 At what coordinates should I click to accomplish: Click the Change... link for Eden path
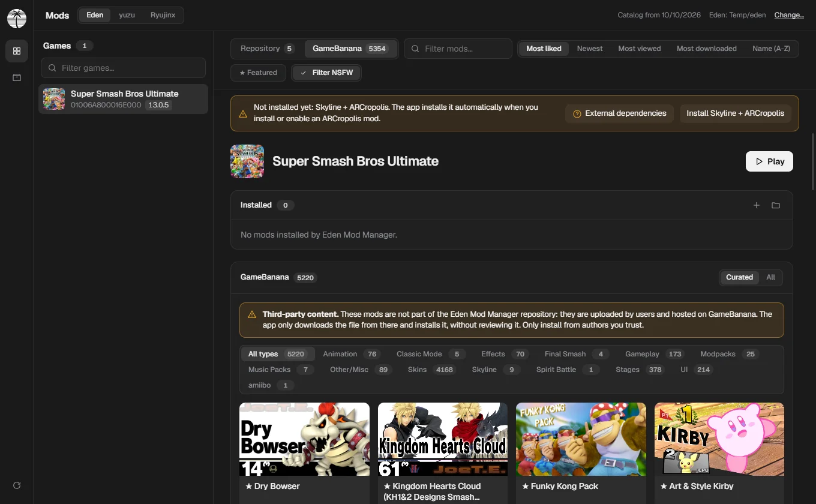tap(789, 15)
